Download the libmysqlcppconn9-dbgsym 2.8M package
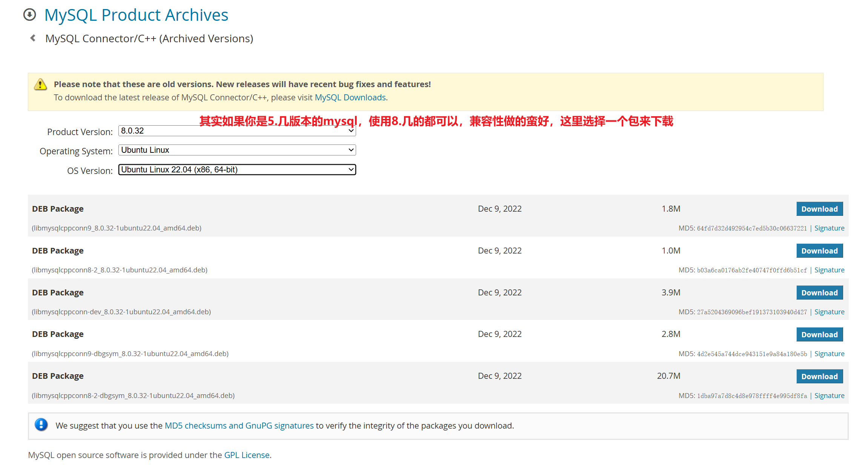Screen dimensions: 868x475 point(819,335)
